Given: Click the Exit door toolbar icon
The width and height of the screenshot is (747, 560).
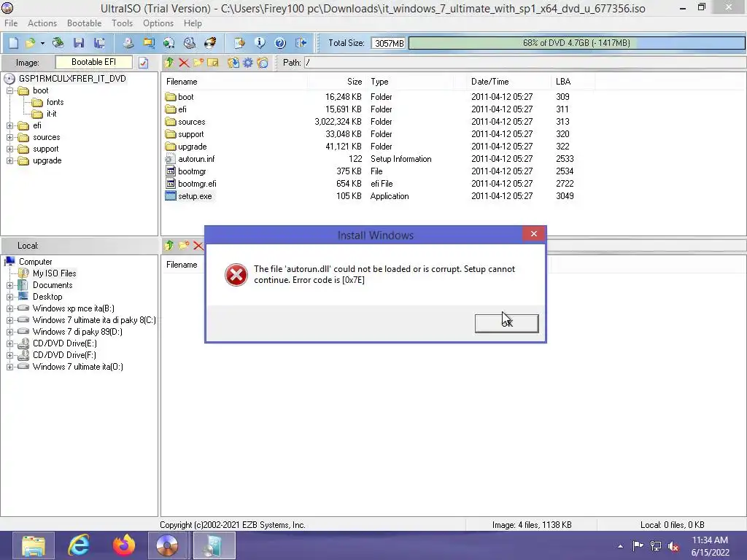Looking at the screenshot, I should pyautogui.click(x=301, y=43).
